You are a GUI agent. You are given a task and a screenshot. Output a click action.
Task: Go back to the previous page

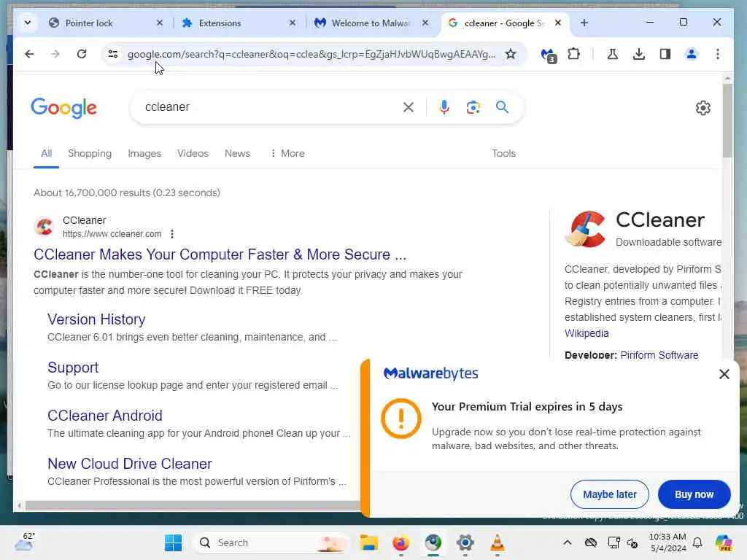(29, 54)
